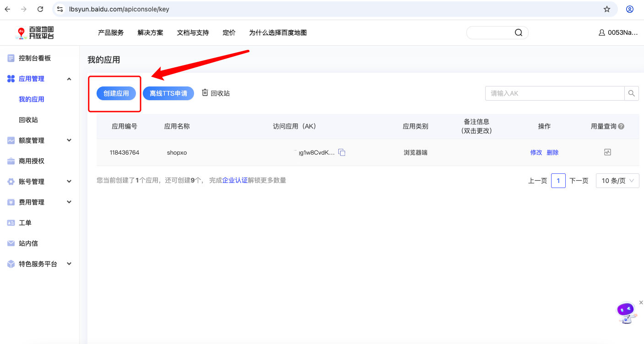Image resolution: width=644 pixels, height=344 pixels.
Task: Focus the 请输入AK input field
Action: pyautogui.click(x=555, y=93)
